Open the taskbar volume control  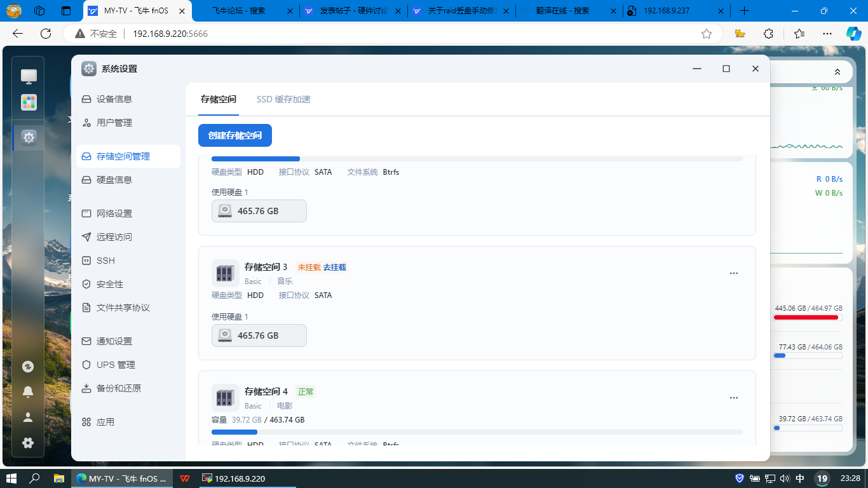[784, 478]
